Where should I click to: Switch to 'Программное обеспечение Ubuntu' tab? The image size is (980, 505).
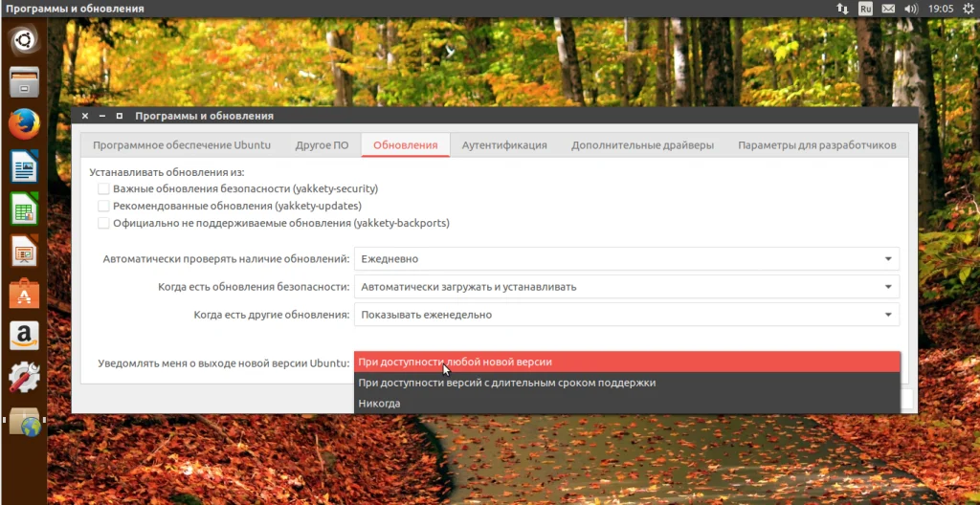tap(182, 145)
